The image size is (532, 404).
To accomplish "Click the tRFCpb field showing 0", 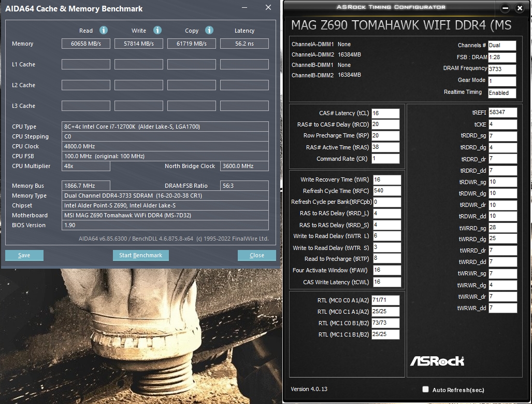I will tap(387, 202).
